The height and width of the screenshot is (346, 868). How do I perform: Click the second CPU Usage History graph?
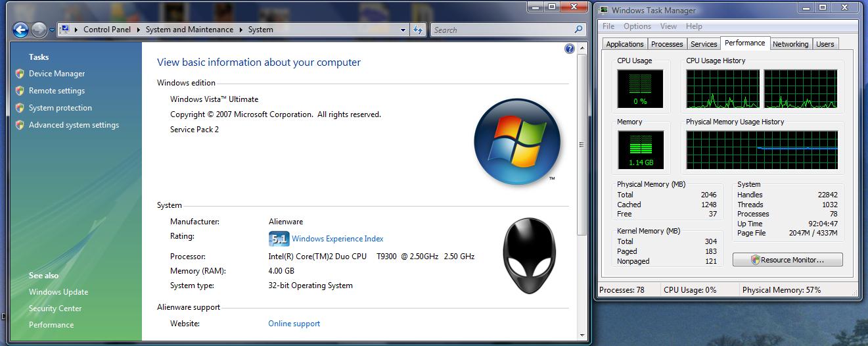[x=800, y=89]
